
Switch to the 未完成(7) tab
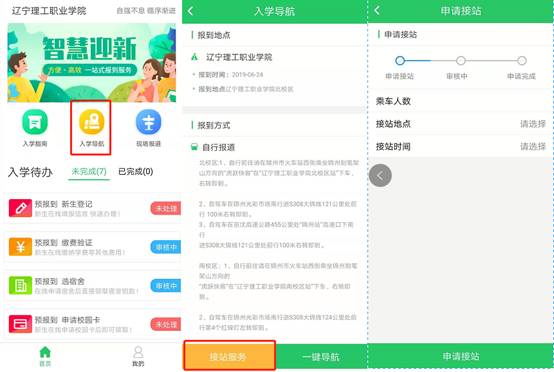[89, 171]
